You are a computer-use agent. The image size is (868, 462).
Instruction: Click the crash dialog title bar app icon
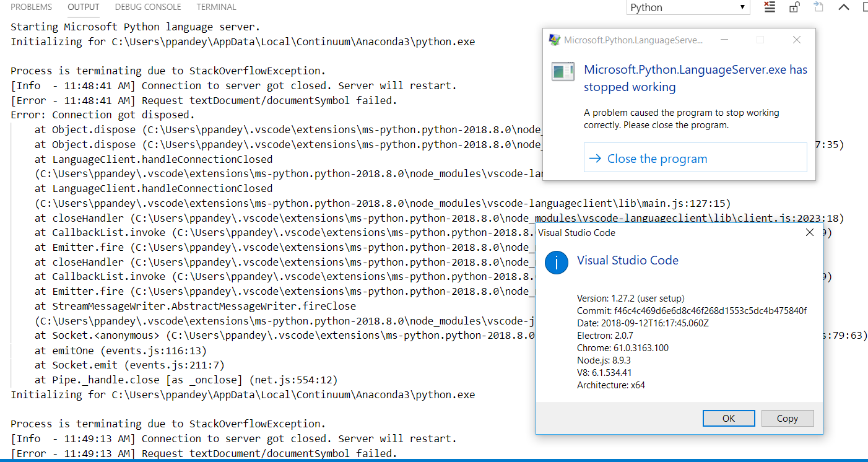point(555,40)
